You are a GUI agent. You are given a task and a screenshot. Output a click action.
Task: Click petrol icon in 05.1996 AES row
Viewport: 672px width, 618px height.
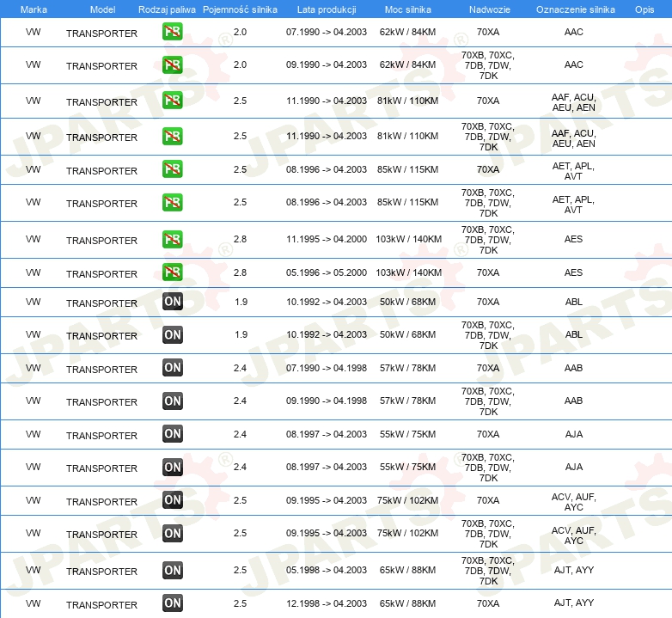pyautogui.click(x=172, y=272)
